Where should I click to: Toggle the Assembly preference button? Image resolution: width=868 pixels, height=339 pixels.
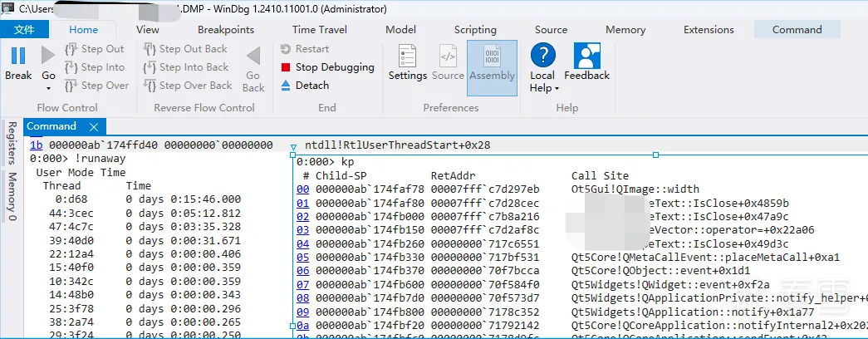[x=492, y=67]
